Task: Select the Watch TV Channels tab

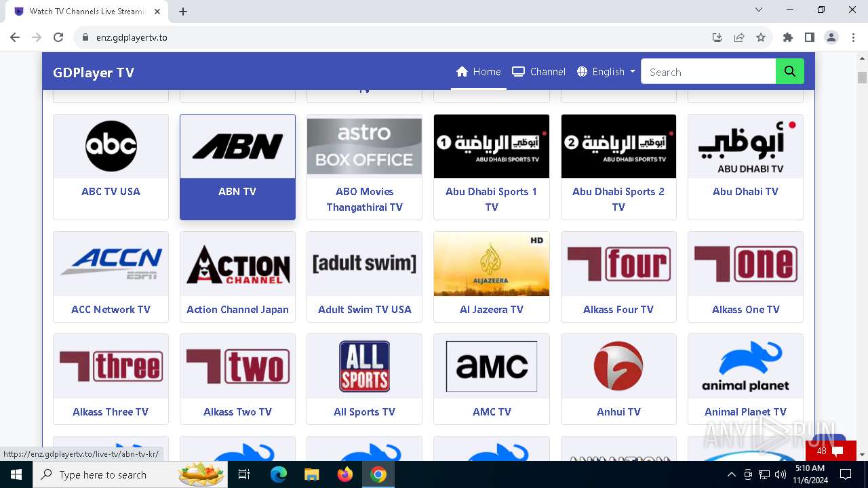Action: [87, 12]
